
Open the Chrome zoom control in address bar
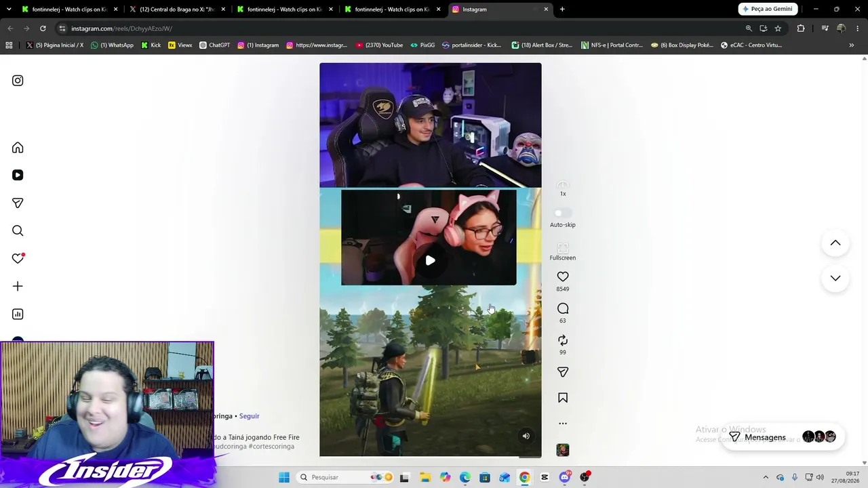[x=749, y=28]
